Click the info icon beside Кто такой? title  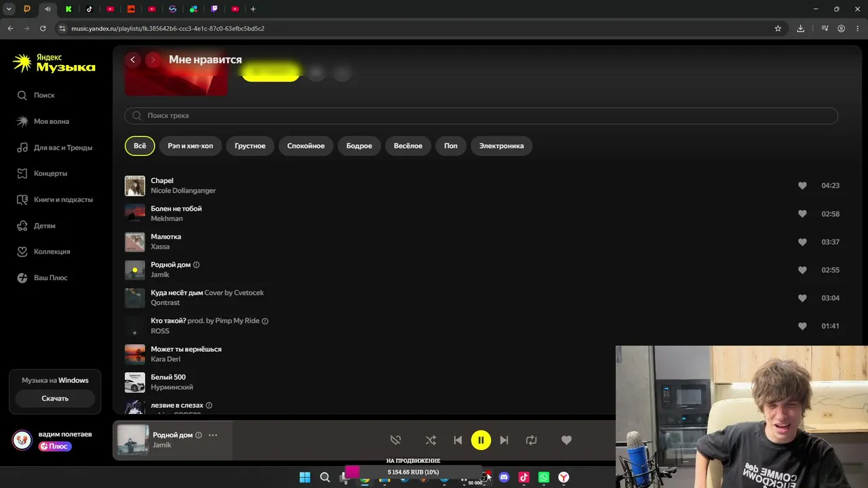click(265, 321)
